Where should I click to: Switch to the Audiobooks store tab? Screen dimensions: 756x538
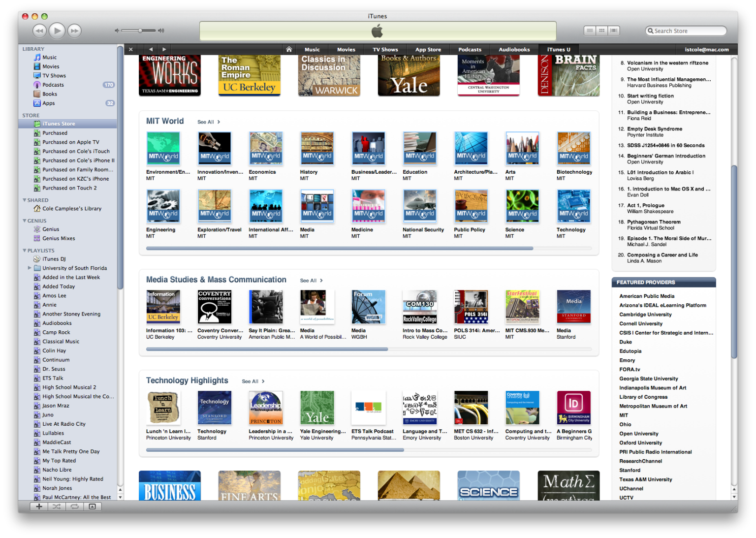514,49
